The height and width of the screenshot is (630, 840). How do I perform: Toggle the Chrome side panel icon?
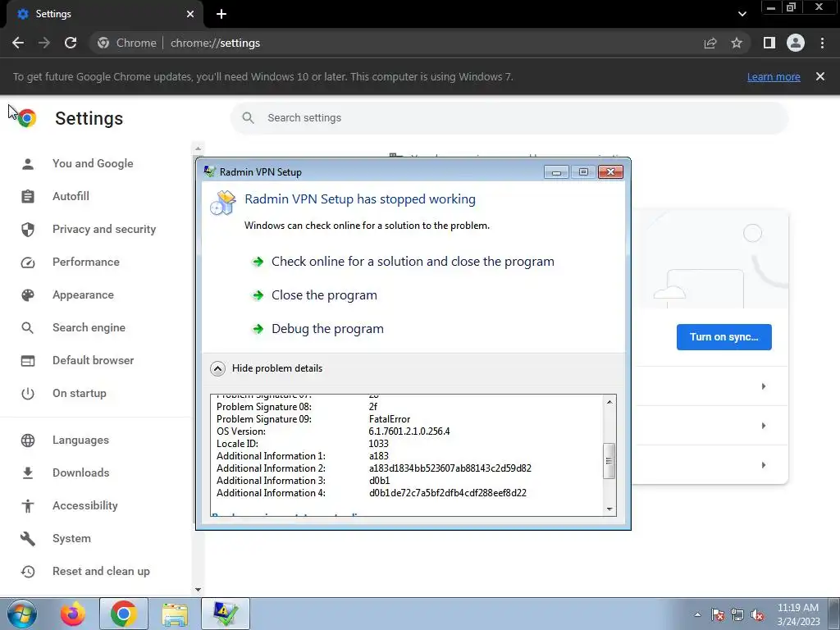point(769,43)
